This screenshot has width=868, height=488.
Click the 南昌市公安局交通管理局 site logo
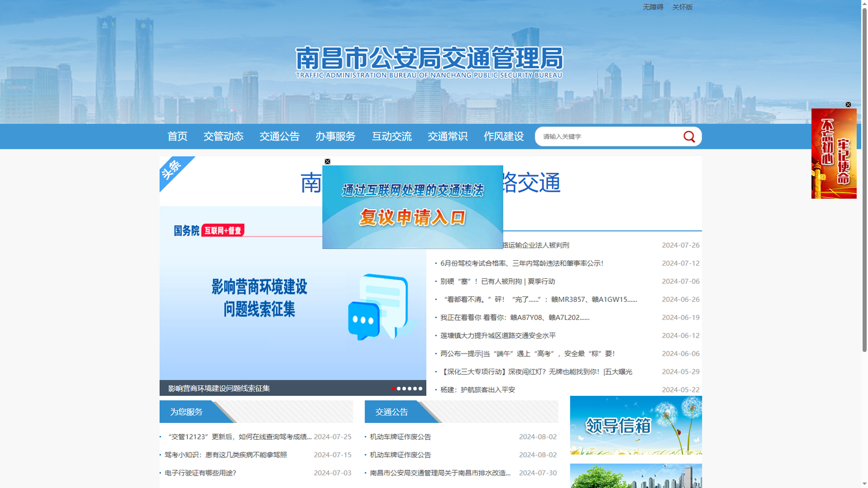tap(429, 62)
